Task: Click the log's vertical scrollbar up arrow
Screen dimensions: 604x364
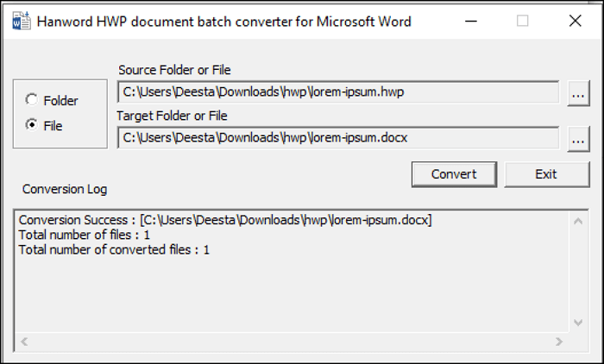Action: (578, 221)
